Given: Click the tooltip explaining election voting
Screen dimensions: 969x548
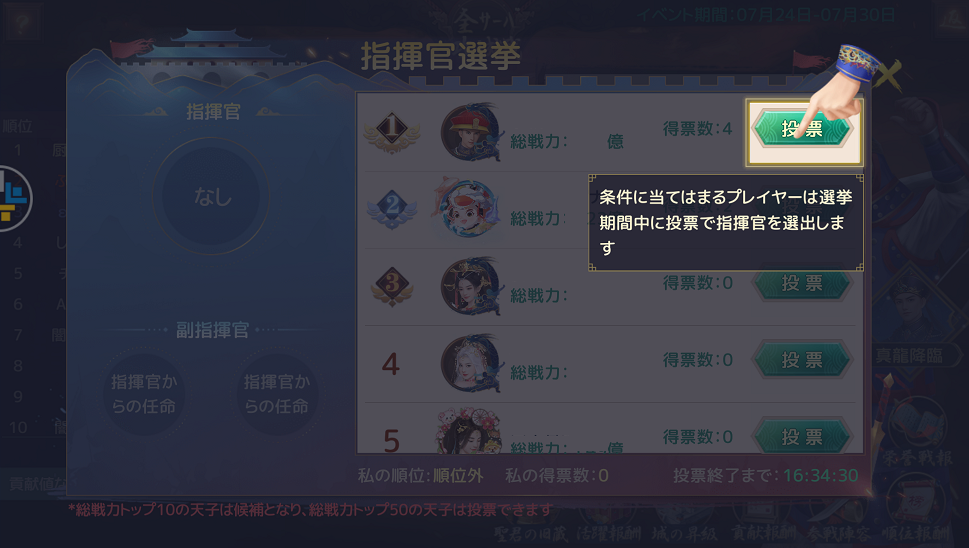Looking at the screenshot, I should pos(726,222).
